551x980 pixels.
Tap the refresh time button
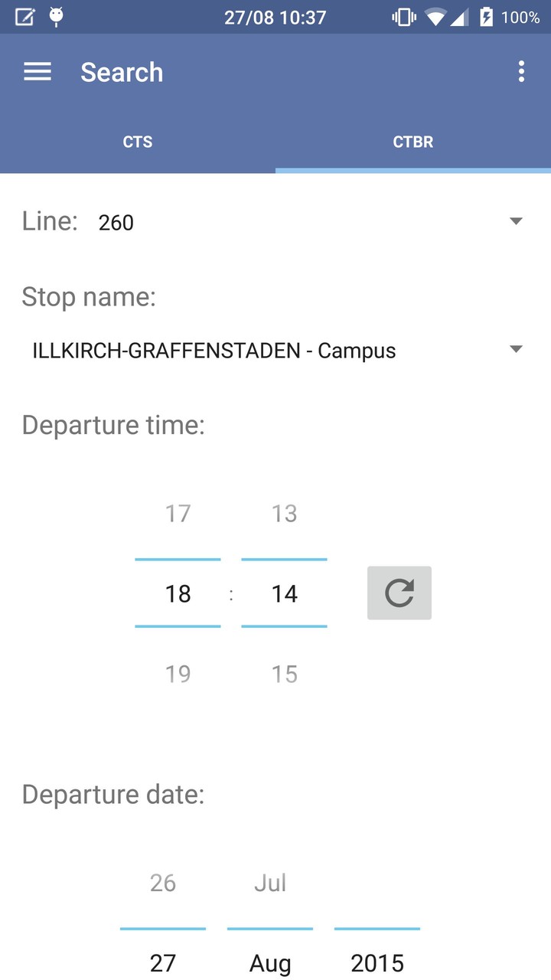[399, 593]
